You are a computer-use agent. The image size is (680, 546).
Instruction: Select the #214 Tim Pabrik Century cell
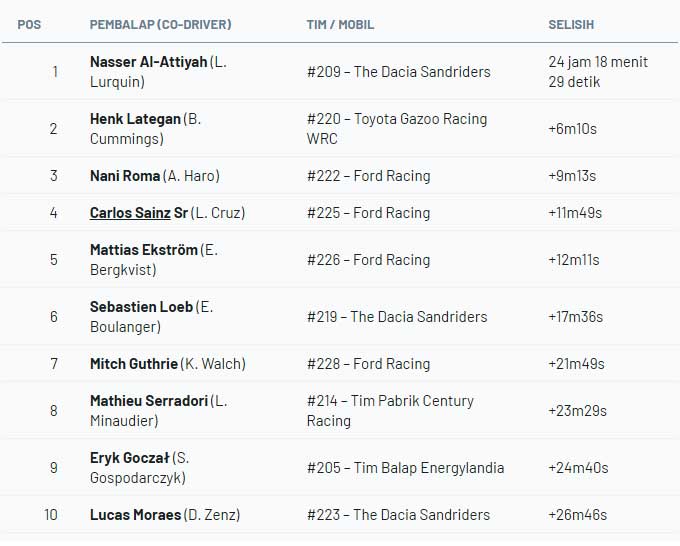pos(390,411)
